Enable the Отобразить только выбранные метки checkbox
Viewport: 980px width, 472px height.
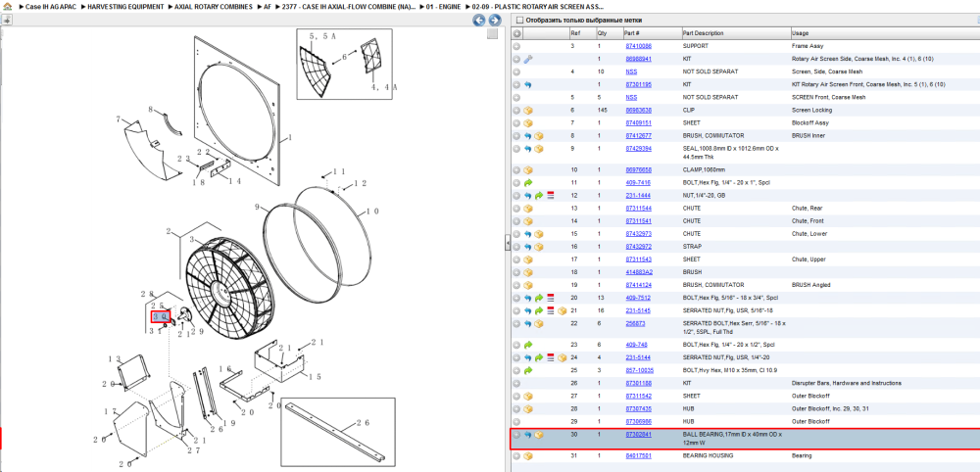(518, 21)
